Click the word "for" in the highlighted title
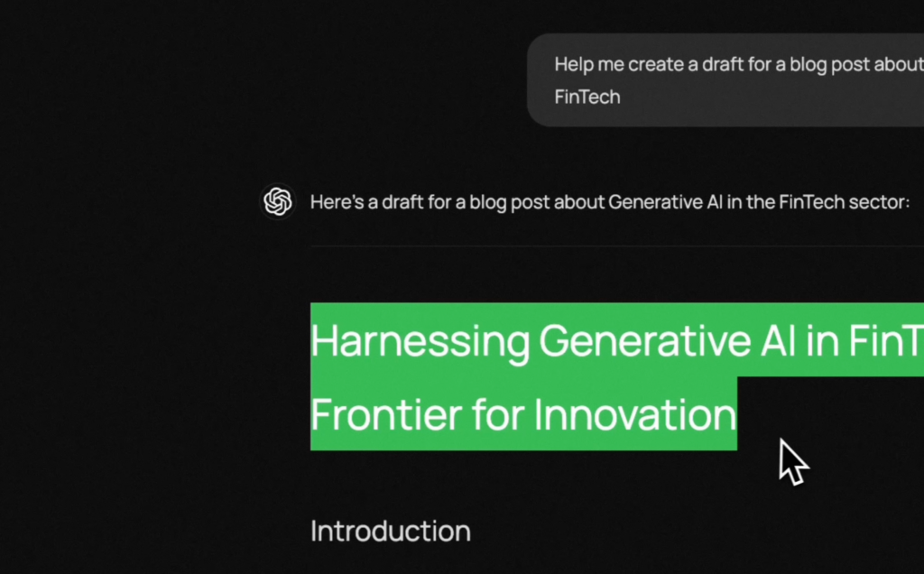 [499, 415]
